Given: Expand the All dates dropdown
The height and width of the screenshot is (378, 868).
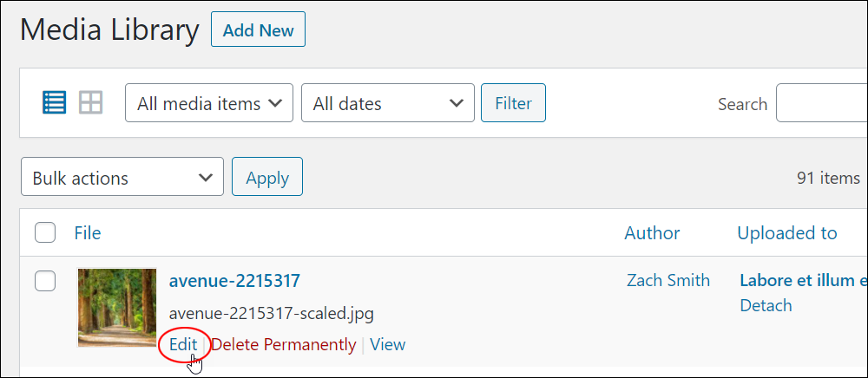Looking at the screenshot, I should tap(387, 103).
